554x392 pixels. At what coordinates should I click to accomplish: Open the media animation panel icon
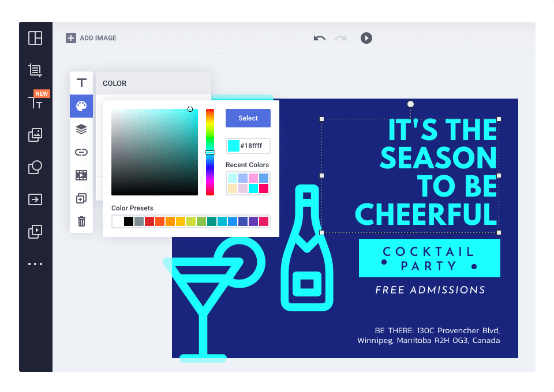(81, 175)
